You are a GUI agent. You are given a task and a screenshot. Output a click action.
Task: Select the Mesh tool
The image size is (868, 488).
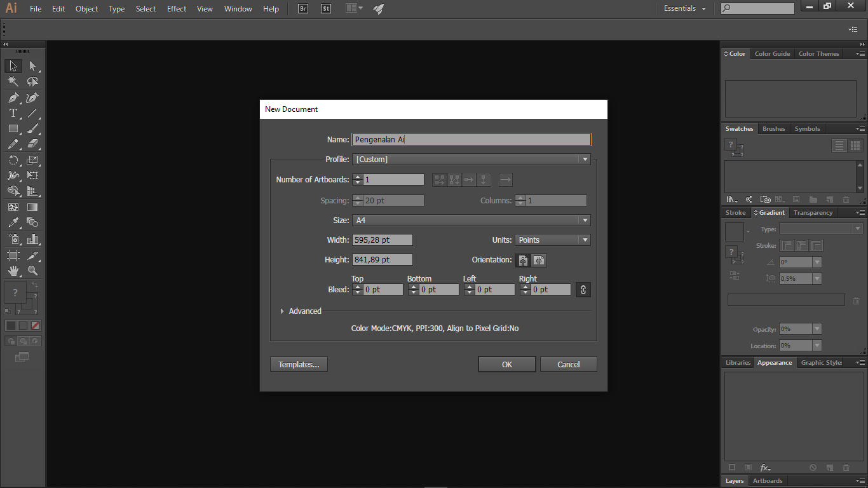(13, 207)
